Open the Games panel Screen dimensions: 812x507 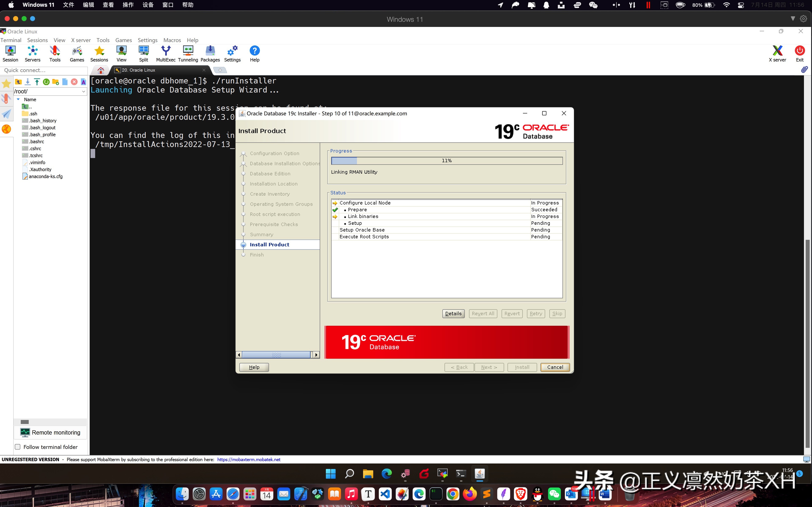tap(77, 54)
